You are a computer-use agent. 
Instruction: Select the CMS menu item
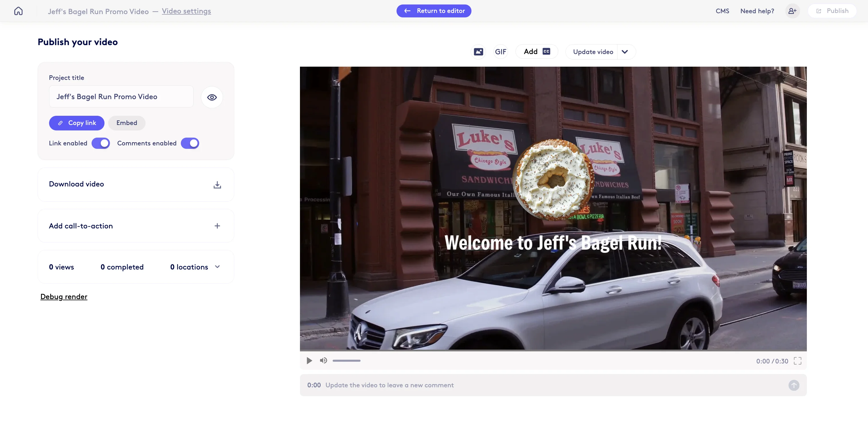(722, 11)
